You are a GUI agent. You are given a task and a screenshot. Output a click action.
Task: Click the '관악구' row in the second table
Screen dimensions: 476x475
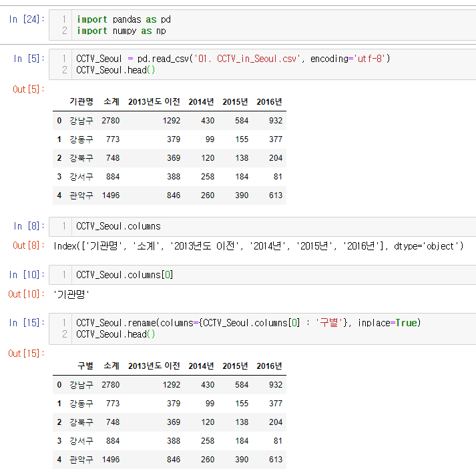coord(81,460)
